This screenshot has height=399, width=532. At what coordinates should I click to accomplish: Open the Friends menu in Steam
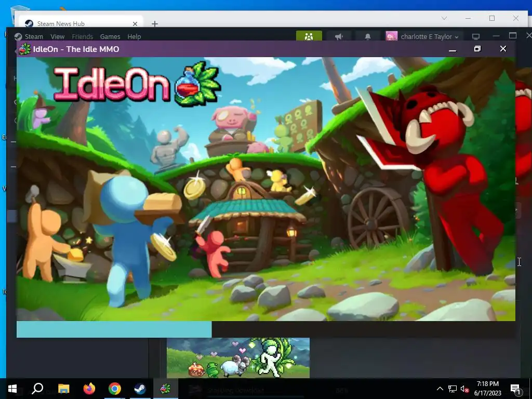coord(83,37)
